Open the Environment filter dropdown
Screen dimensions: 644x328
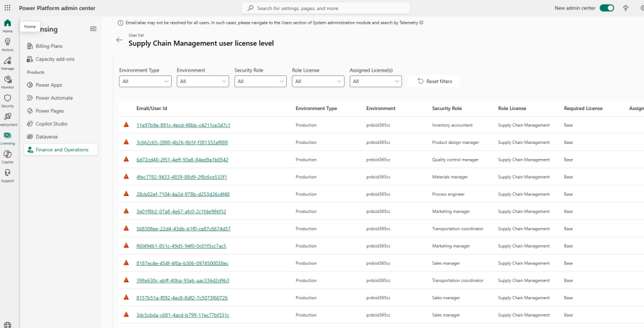click(203, 81)
